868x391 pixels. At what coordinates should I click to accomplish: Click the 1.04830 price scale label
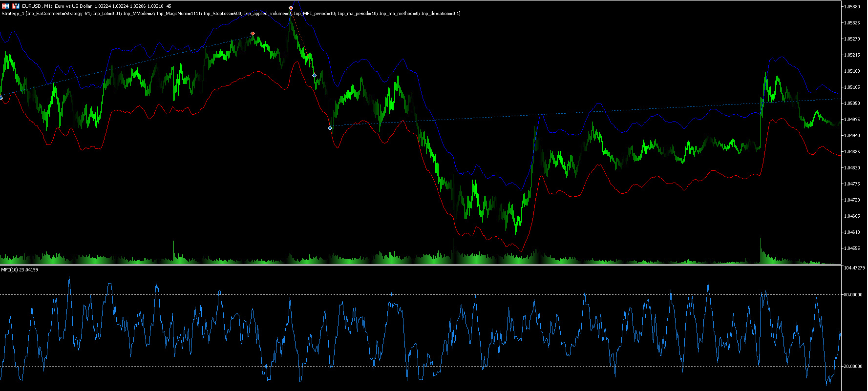point(852,168)
